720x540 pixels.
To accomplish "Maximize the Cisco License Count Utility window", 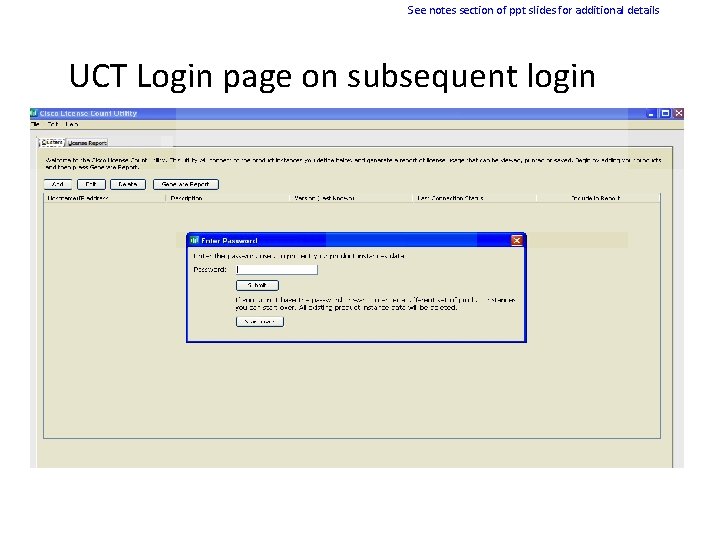I will (664, 113).
